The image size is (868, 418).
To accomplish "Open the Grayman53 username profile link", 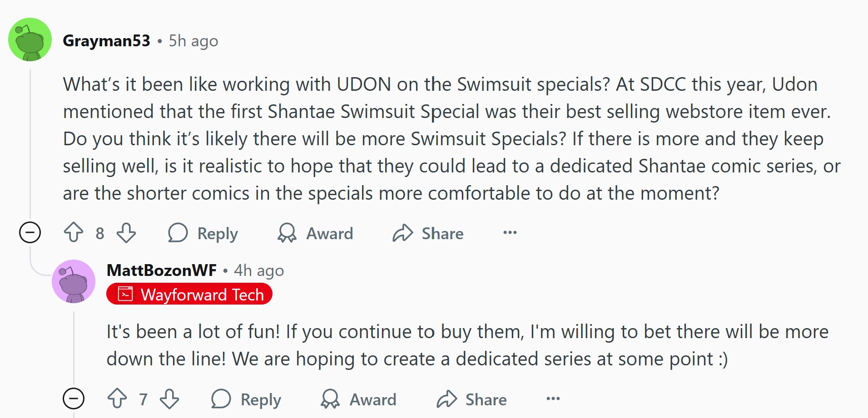I will pos(106,41).
